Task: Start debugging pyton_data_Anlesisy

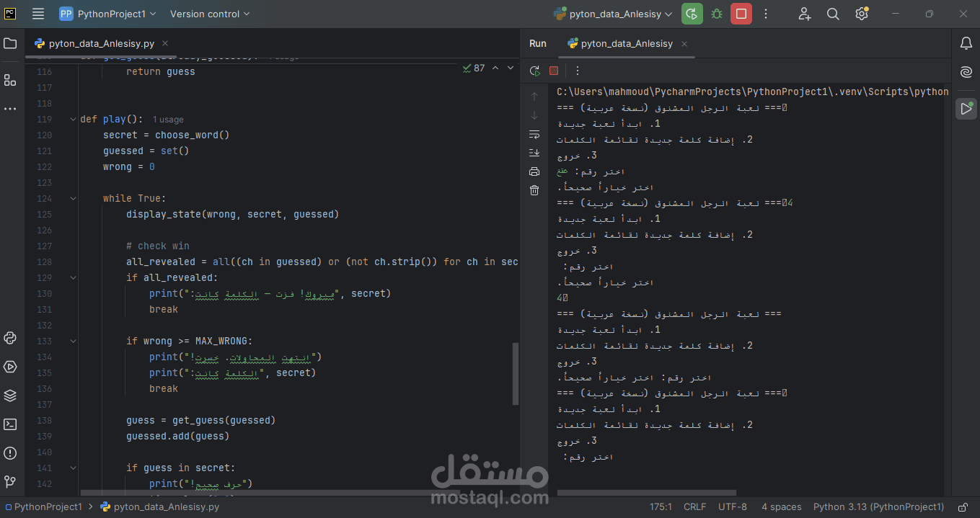Action: pyautogui.click(x=717, y=14)
